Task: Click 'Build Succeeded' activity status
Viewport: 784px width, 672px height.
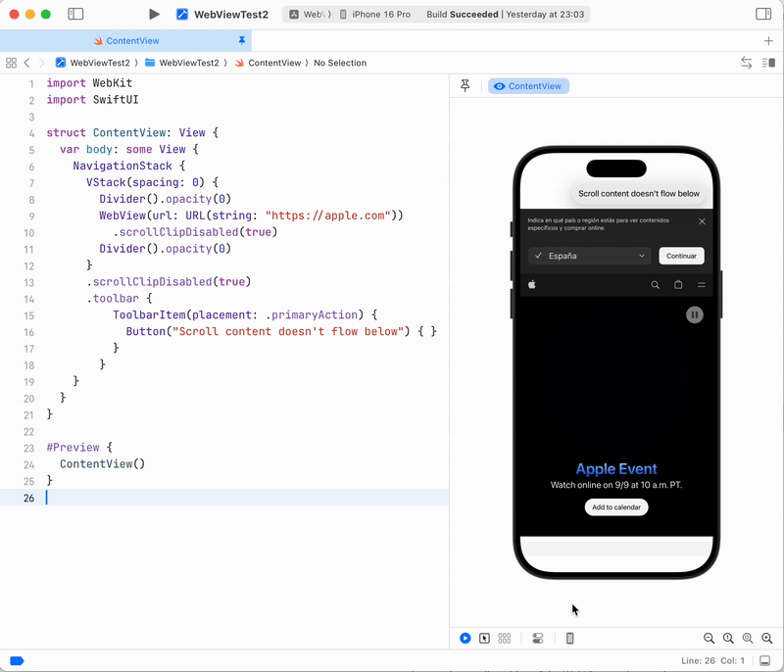Action: click(463, 15)
